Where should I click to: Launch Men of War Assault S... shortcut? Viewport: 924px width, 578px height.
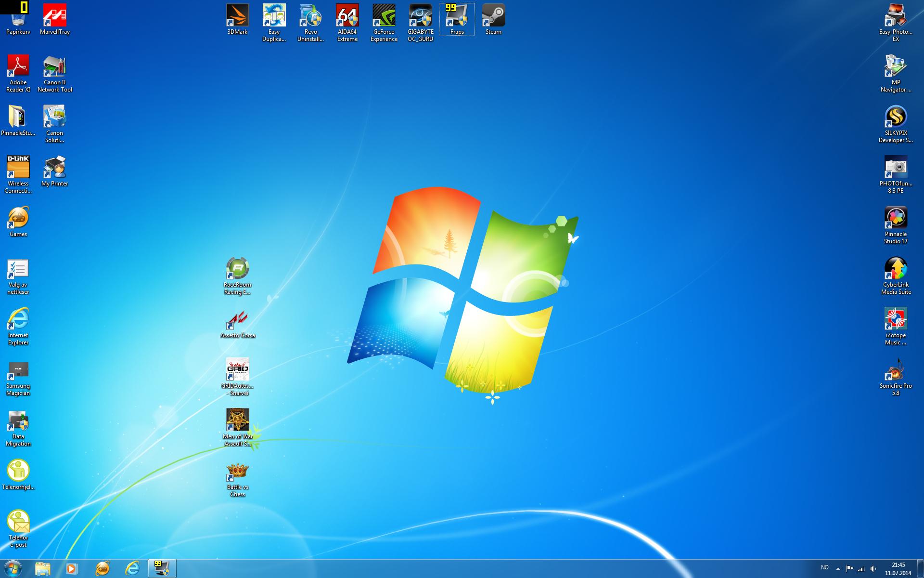[x=238, y=427]
